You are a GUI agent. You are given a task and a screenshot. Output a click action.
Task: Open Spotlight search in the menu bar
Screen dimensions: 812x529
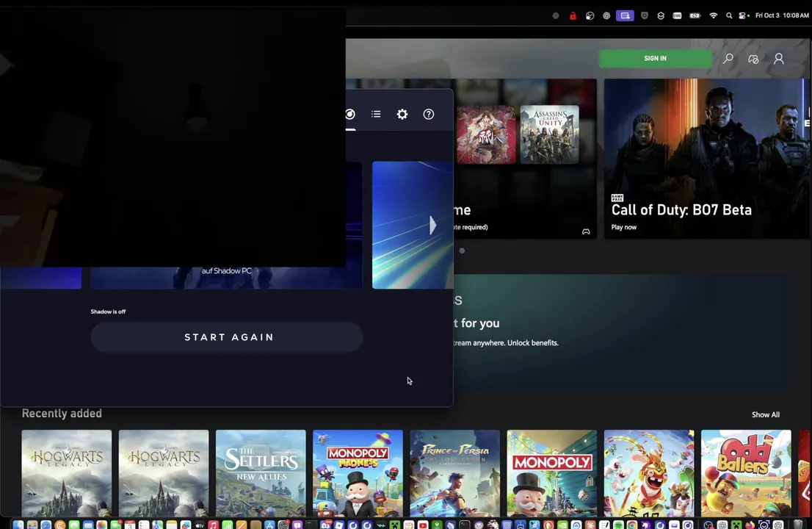[x=729, y=15]
